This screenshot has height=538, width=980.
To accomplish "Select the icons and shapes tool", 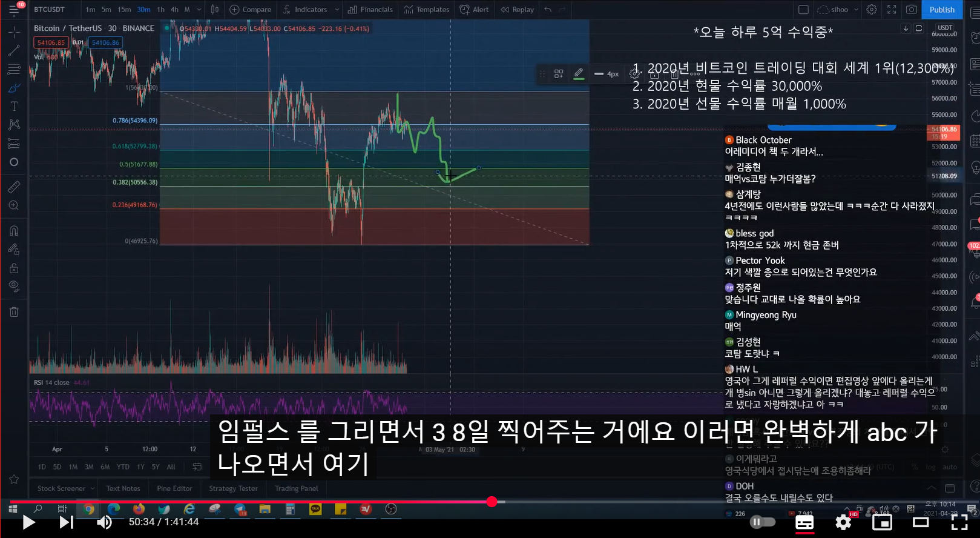I will [x=14, y=162].
